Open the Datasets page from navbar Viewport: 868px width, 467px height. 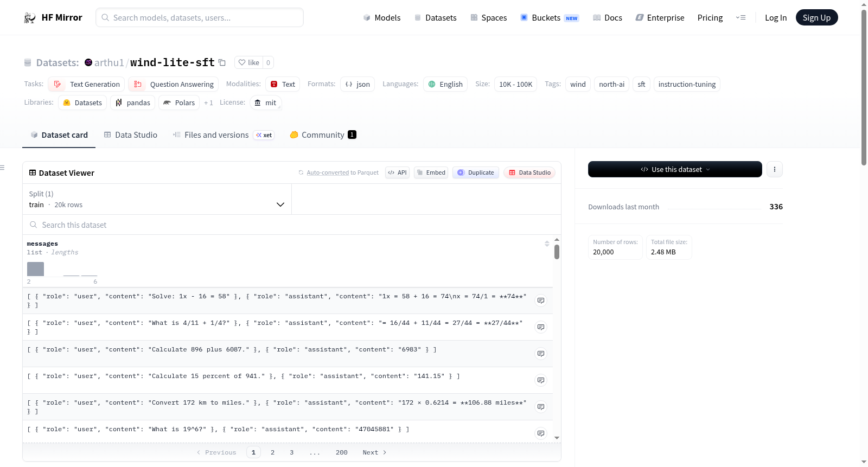point(435,17)
